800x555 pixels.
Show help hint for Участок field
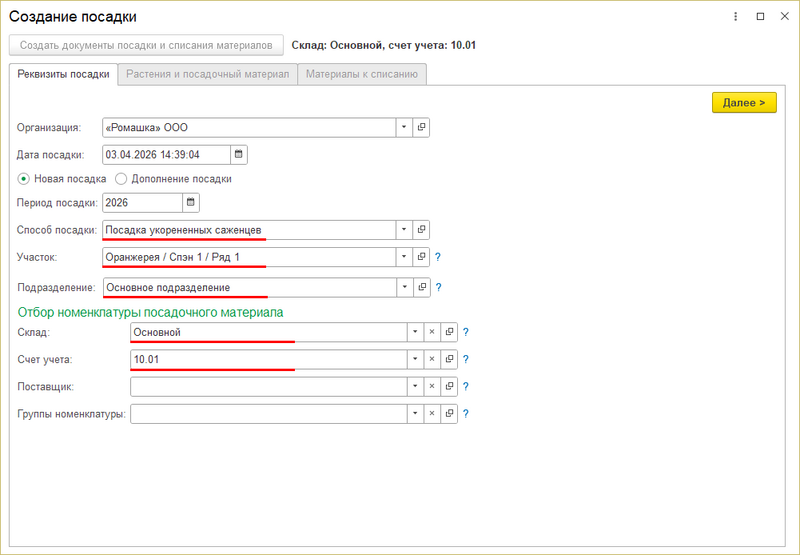click(438, 258)
